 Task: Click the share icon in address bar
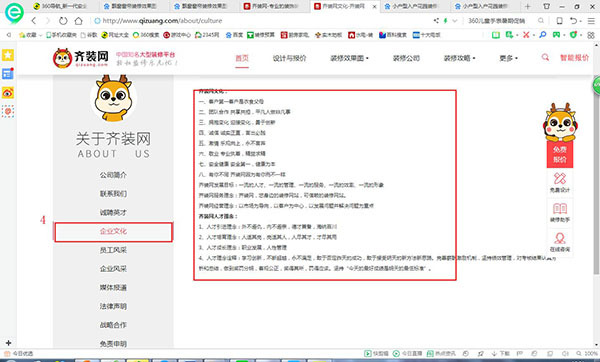436,21
